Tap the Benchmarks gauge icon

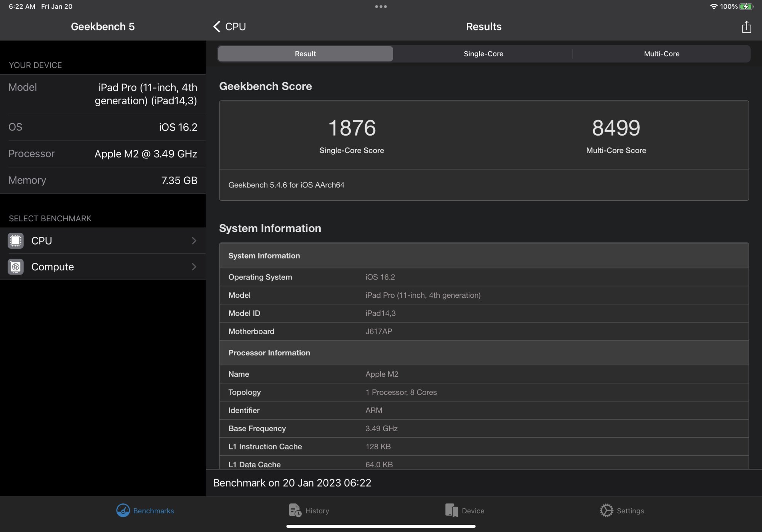[x=123, y=510]
